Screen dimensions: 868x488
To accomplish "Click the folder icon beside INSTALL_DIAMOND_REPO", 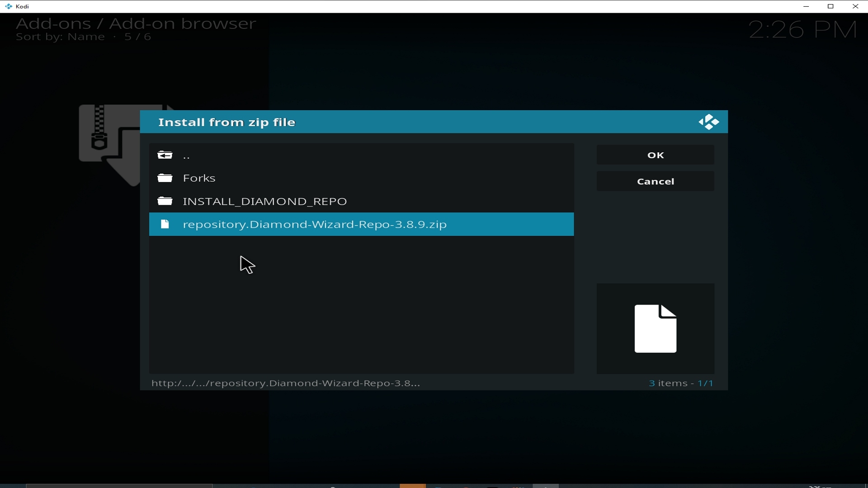I will [165, 202].
